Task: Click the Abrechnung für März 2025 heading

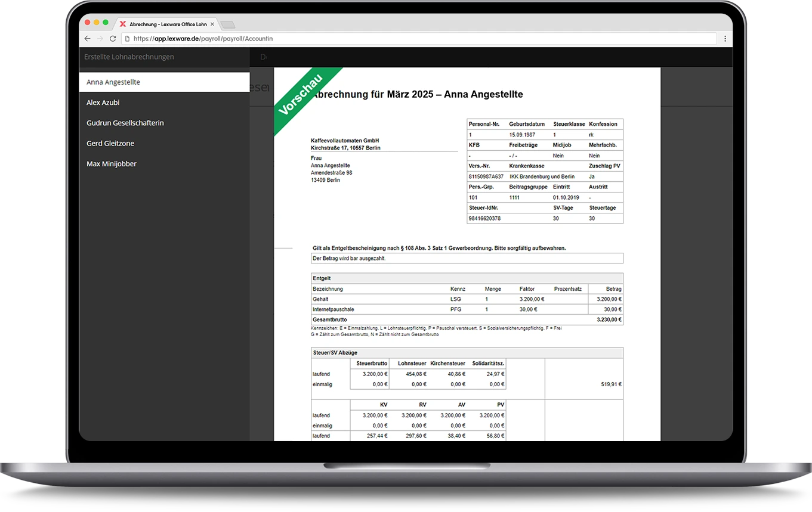Action: tap(418, 95)
